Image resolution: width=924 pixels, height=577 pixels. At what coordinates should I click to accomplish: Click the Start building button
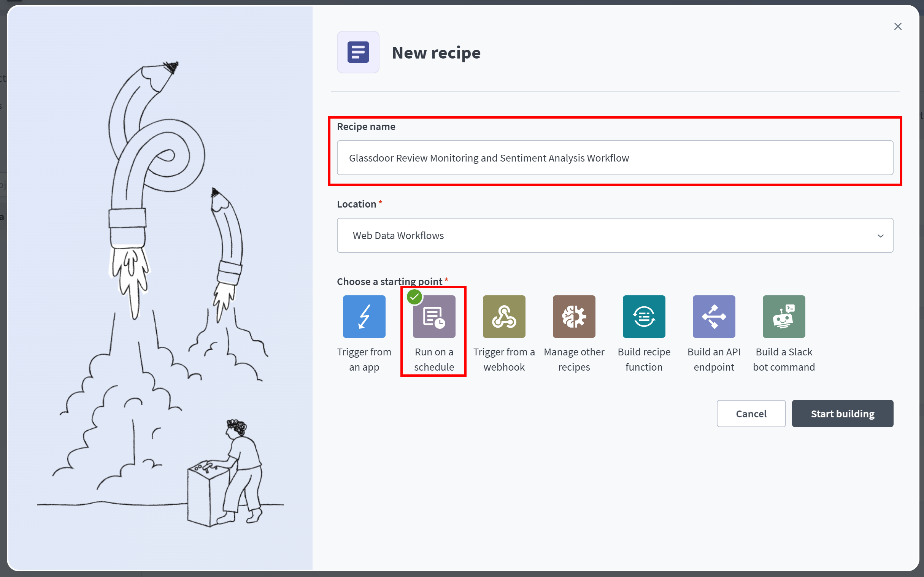(842, 413)
